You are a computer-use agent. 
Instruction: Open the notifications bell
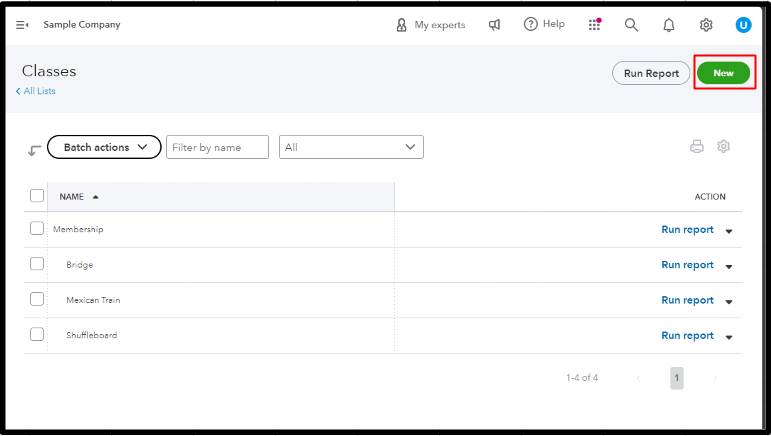point(669,25)
